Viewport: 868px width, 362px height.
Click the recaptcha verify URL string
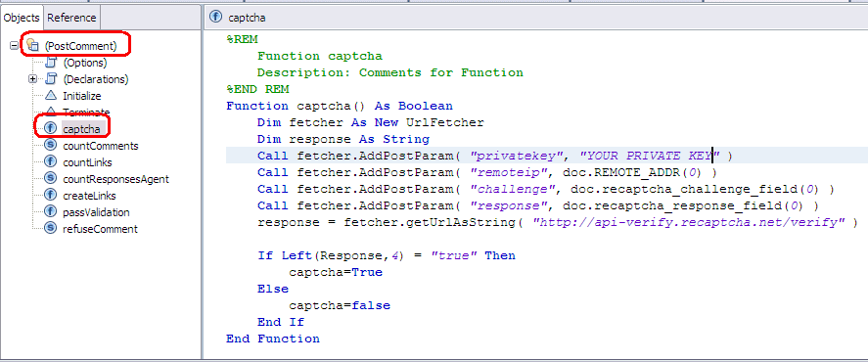pyautogui.click(x=689, y=222)
